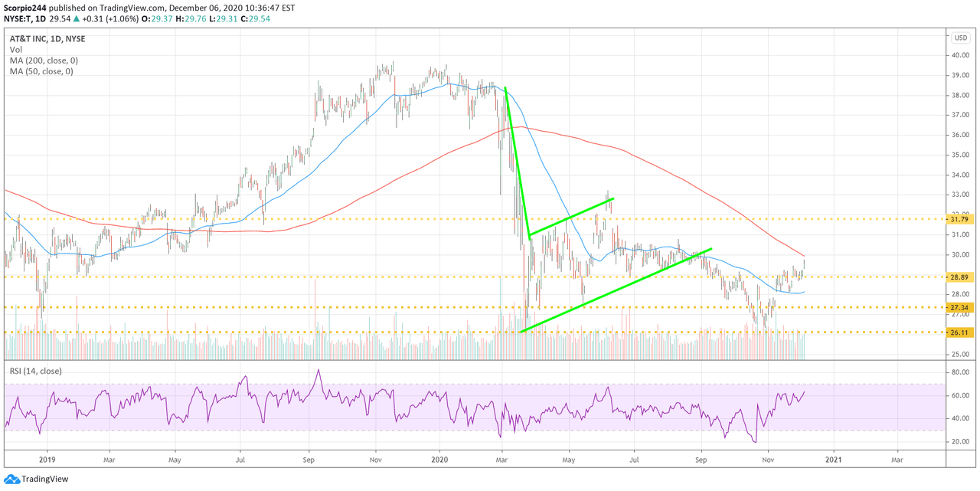
Task: Click the 39.00 price axis label
Action: [961, 76]
